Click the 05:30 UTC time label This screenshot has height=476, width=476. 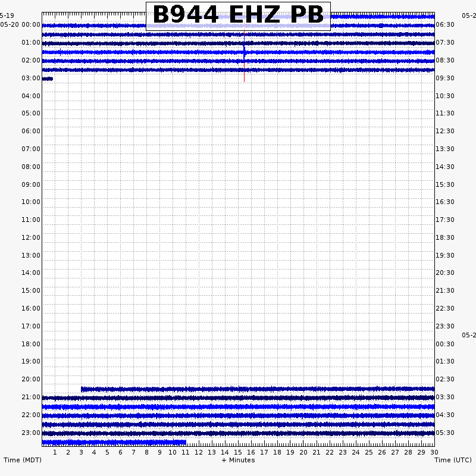coord(445,433)
